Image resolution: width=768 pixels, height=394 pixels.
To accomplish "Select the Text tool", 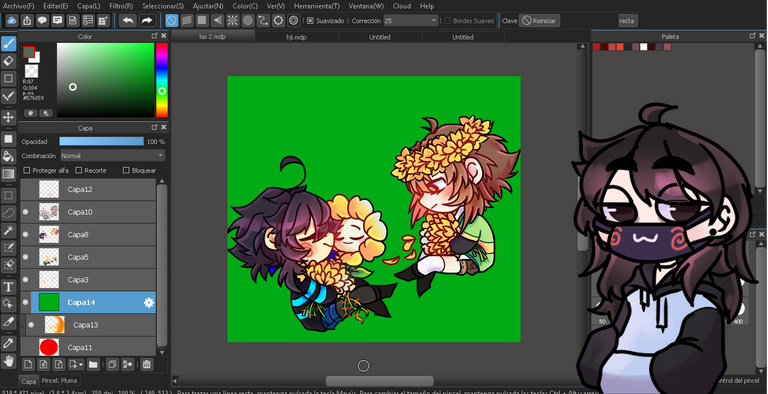I will [8, 287].
